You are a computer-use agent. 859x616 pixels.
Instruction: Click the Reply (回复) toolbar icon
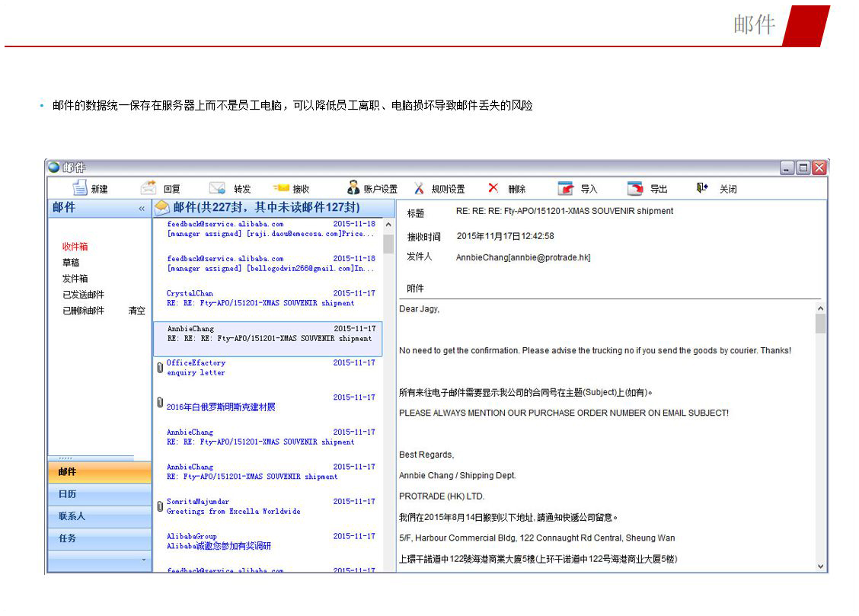148,188
